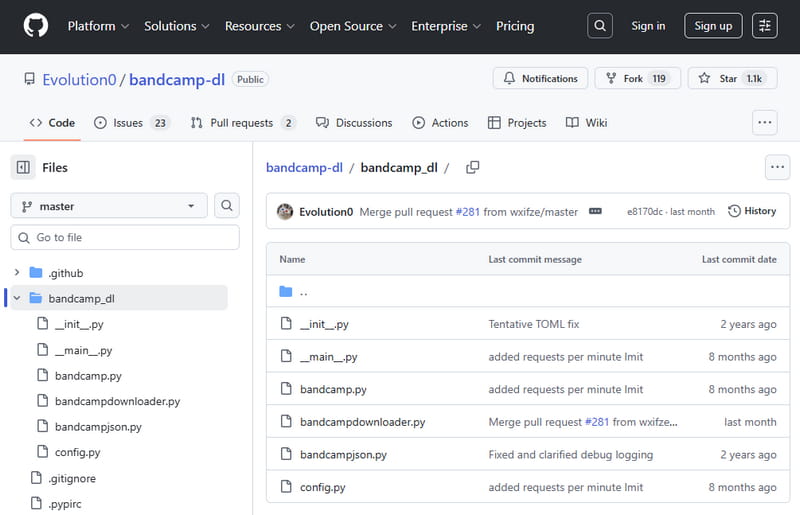The height and width of the screenshot is (515, 800).
Task: Click the star icon to star repository
Action: 704,78
